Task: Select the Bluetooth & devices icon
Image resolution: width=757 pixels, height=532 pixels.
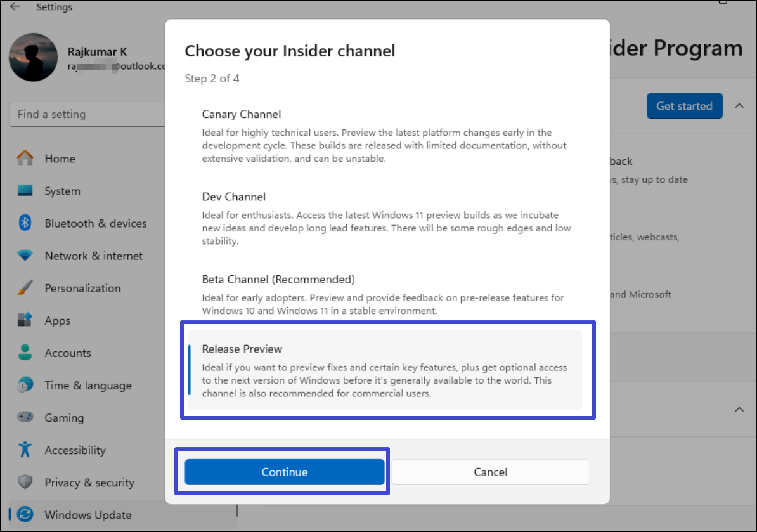Action: point(25,223)
